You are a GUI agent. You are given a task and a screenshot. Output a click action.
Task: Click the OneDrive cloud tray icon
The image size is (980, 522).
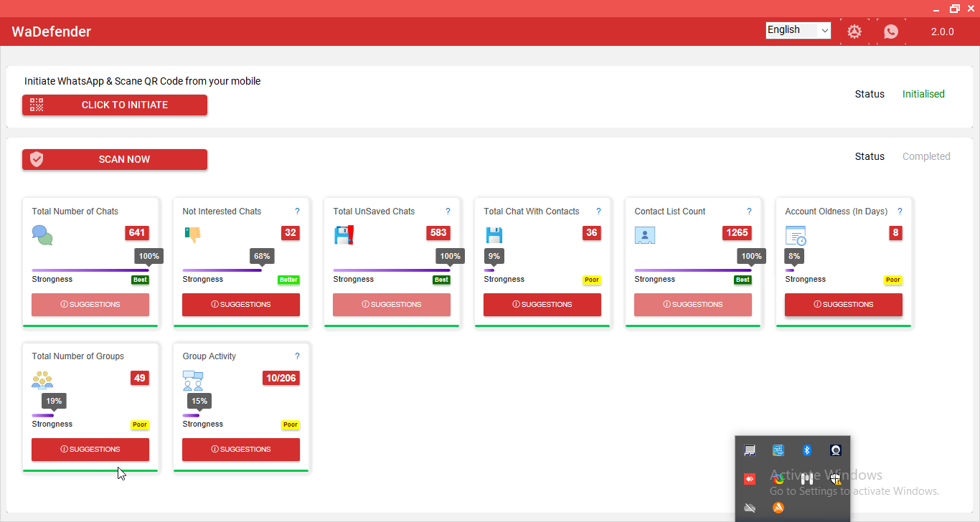tap(750, 508)
